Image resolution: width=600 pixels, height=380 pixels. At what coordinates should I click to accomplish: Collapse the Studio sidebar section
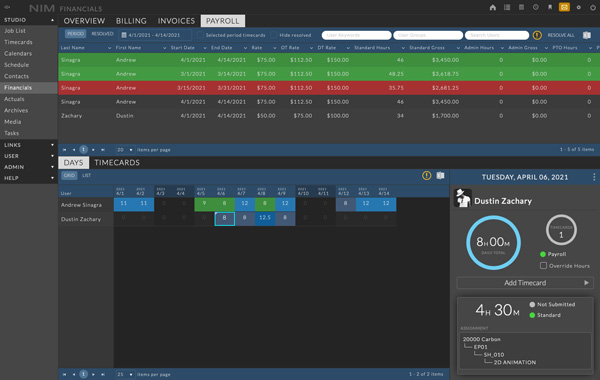point(52,20)
